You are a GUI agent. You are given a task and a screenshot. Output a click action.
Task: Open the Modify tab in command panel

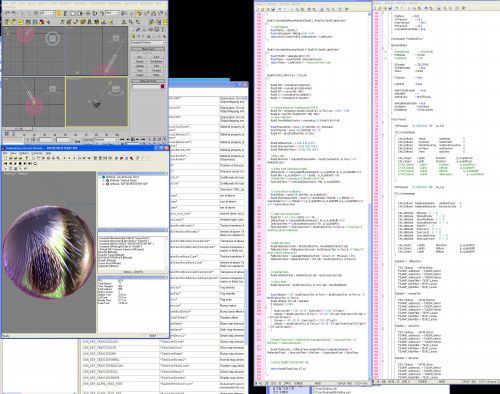pos(138,29)
